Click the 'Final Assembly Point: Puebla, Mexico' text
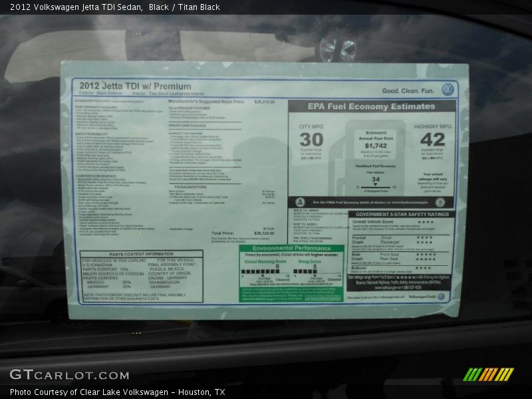532x399 pixels. (172, 267)
